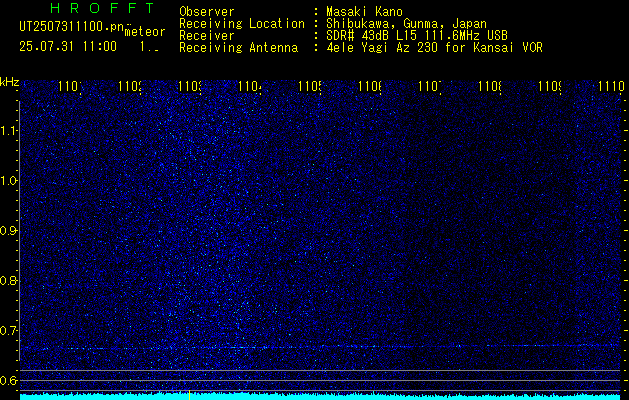Image resolution: width=629 pixels, height=400 pixels.
Task: Click the 'Receiver' field label
Action: pos(207,36)
